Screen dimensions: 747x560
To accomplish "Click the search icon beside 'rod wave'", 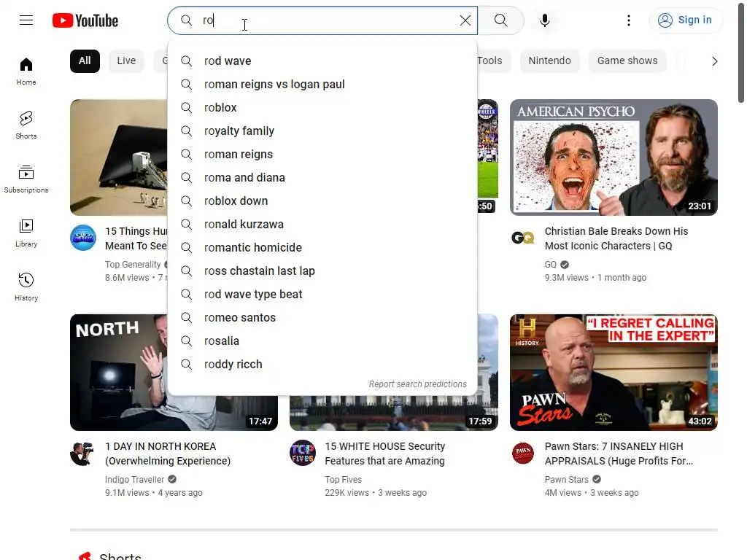I will click(x=186, y=61).
